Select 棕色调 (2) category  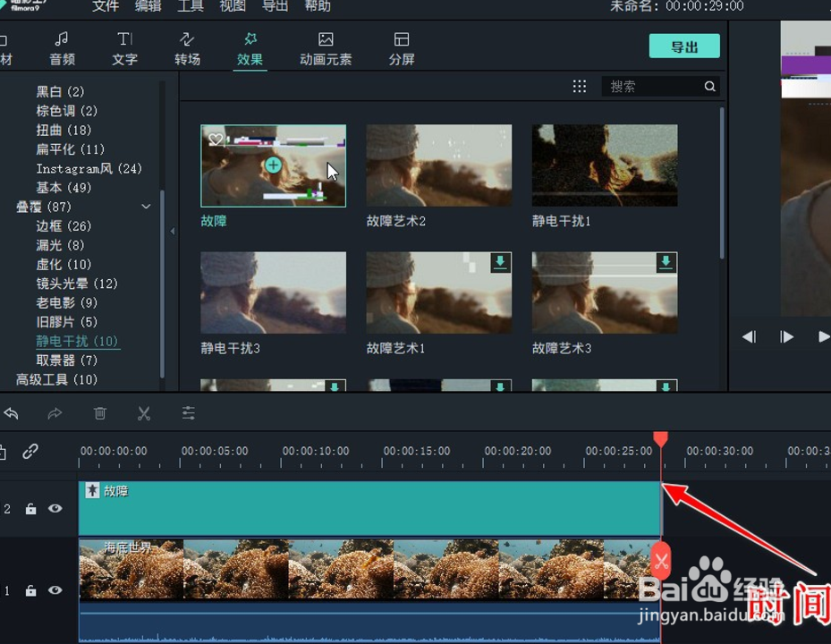pyautogui.click(x=67, y=111)
